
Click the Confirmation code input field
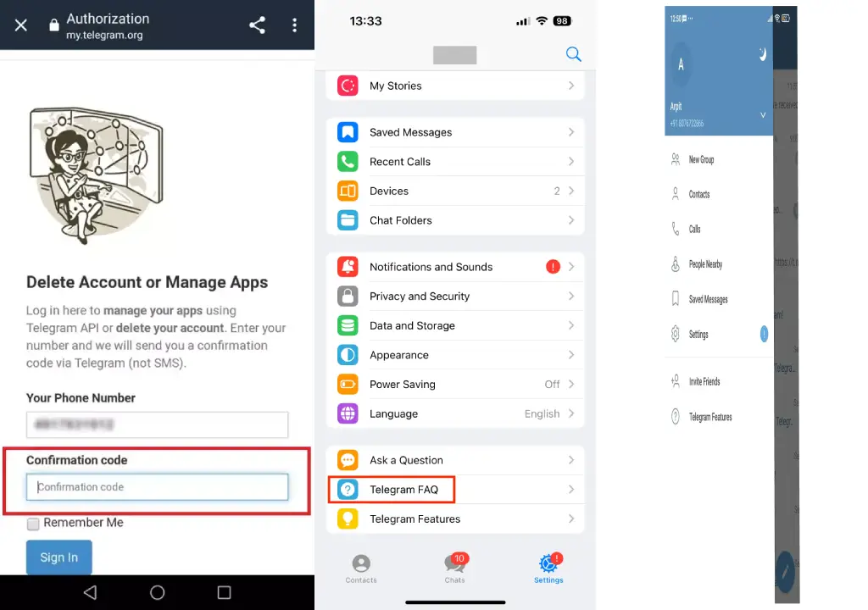pos(158,487)
